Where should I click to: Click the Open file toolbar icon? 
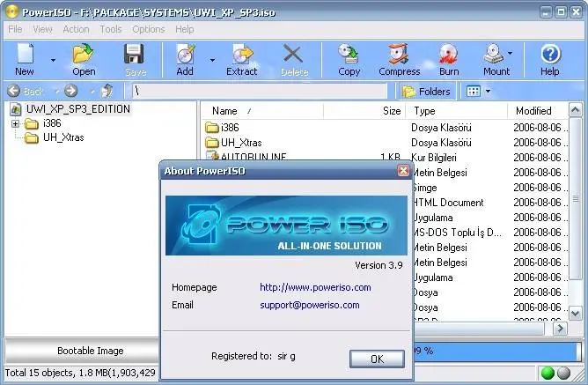click(84, 54)
